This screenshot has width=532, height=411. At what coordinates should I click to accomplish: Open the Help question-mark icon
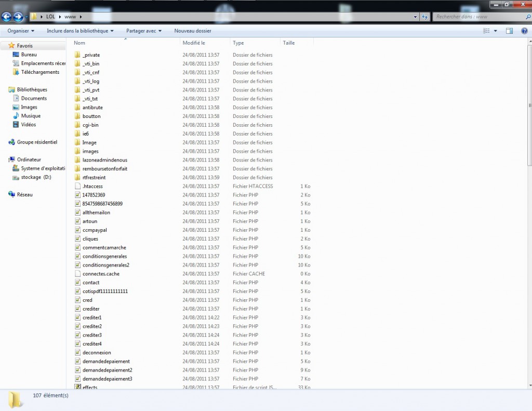tap(524, 31)
